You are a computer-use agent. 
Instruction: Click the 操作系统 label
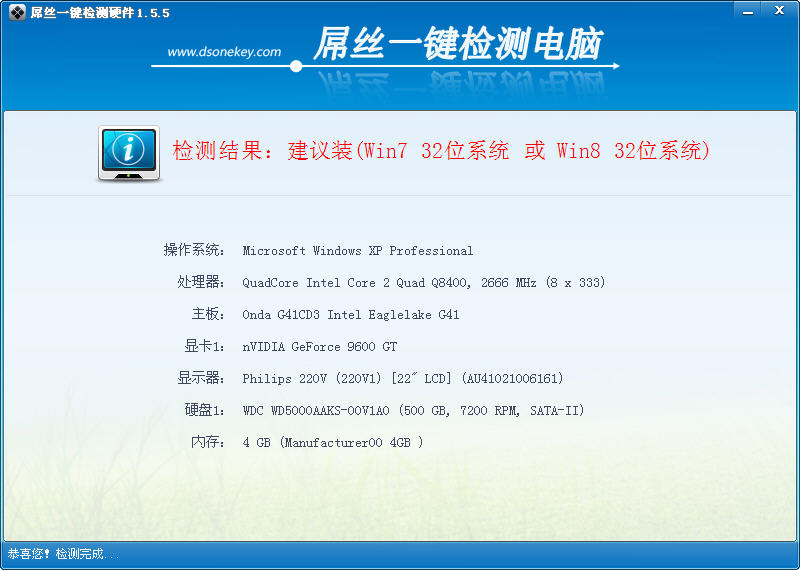click(x=194, y=250)
